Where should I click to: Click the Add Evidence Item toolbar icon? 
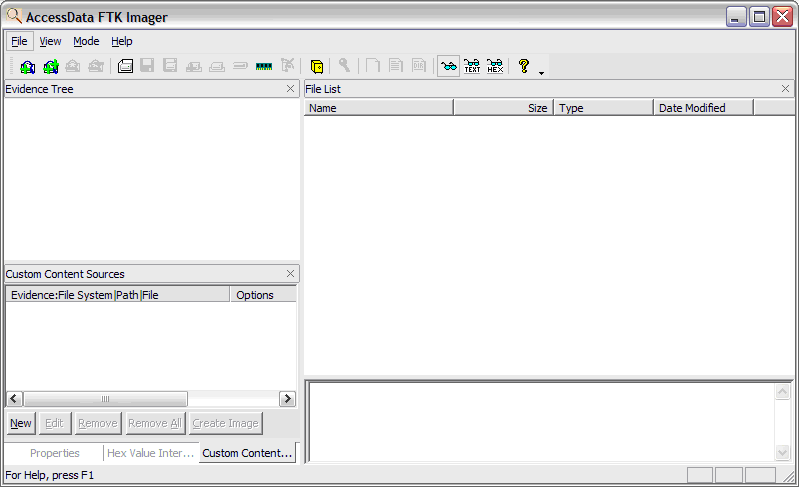[28, 66]
